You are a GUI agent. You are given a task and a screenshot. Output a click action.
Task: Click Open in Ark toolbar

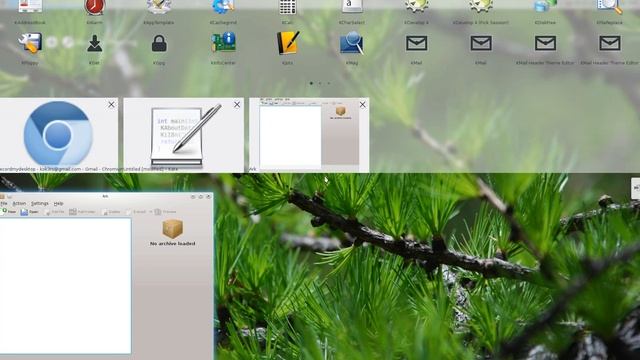pyautogui.click(x=29, y=212)
